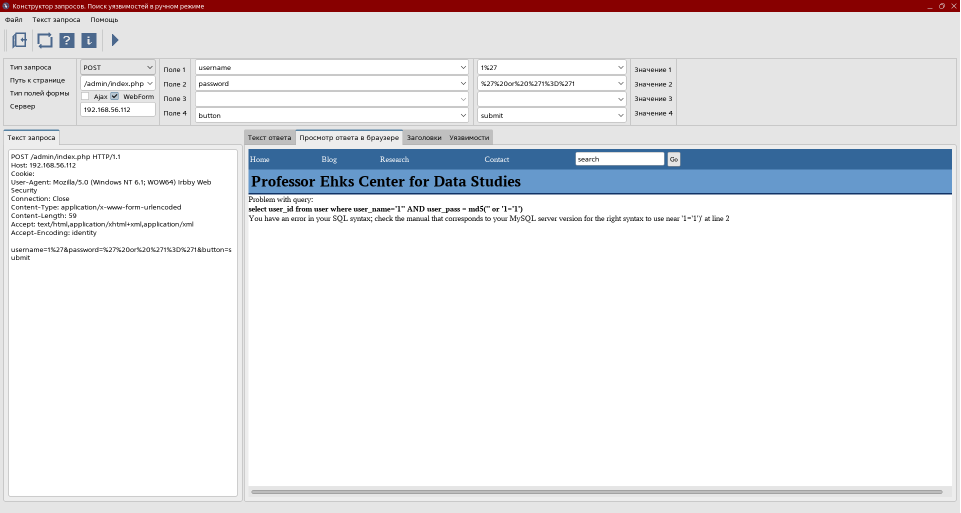Open the Текст ответа tab
The height and width of the screenshot is (513, 961).
click(x=269, y=137)
